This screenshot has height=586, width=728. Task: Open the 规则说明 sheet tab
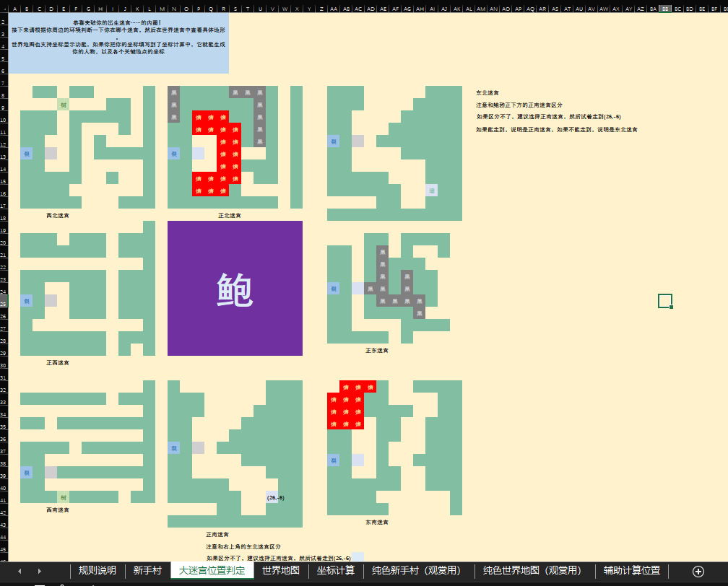[97, 570]
